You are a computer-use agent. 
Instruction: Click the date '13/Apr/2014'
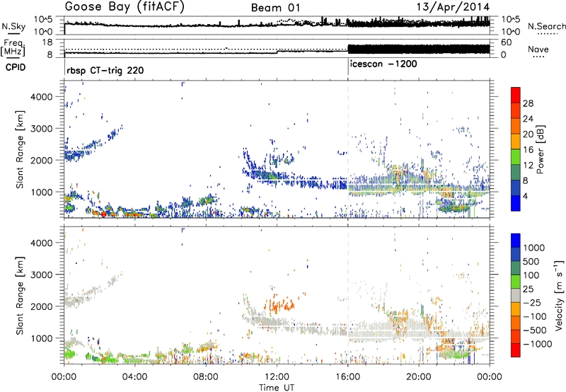454,7
